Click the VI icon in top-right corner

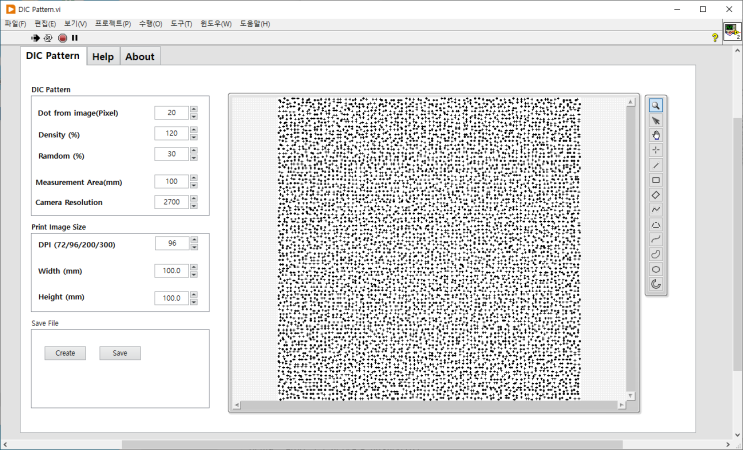coord(732,32)
